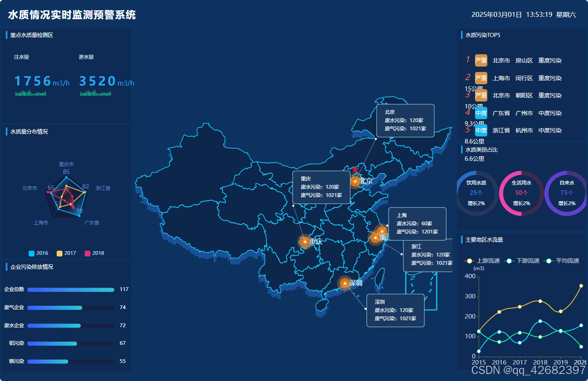Viewport: 588px width, 381px height.
Task: Click the 废水企业 progress bar
Action: tap(71, 326)
